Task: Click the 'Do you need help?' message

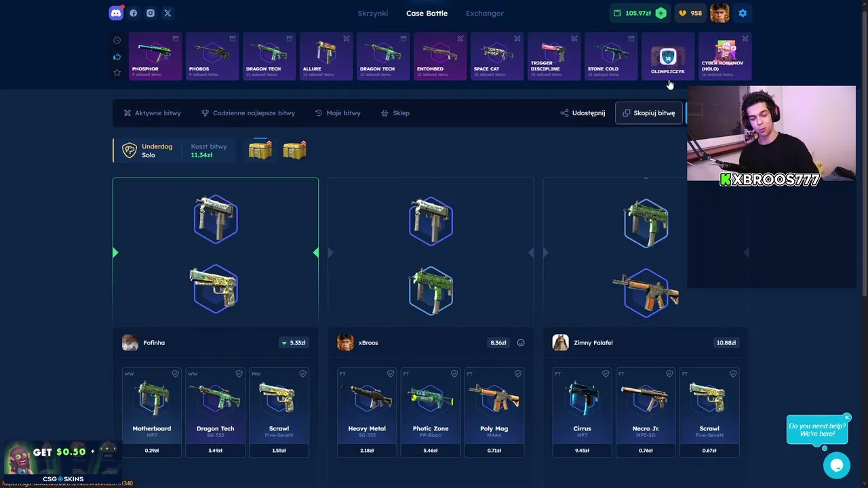Action: click(x=817, y=430)
